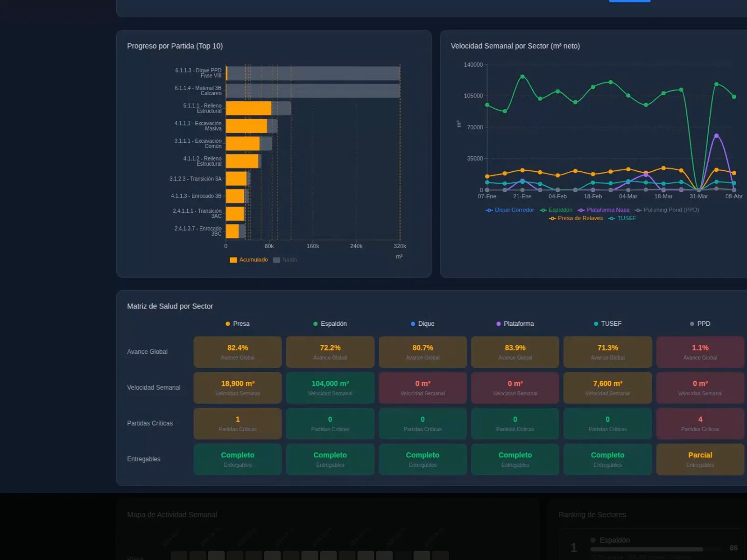The image size is (747, 560).
Task: Toggle Presa de Relaves series legend
Action: click(x=576, y=218)
